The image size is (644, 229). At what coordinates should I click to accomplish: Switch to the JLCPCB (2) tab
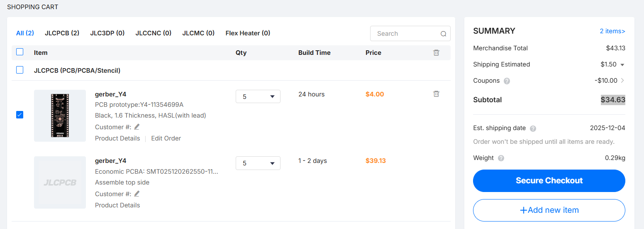[x=62, y=33]
